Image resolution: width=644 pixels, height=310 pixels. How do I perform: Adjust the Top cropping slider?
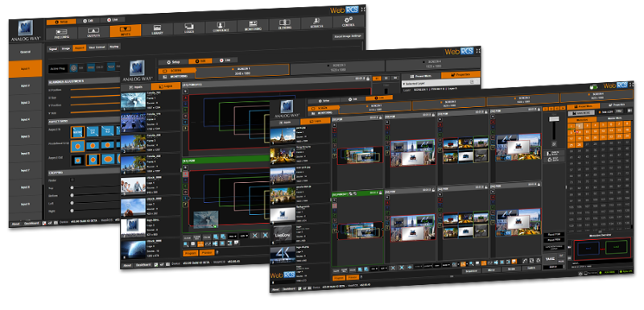pyautogui.click(x=95, y=188)
